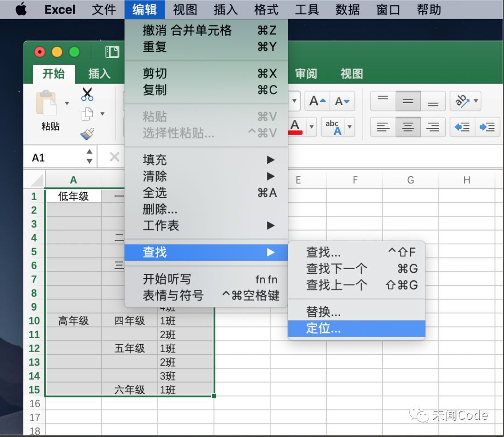Viewport: 504px width, 437px height.
Task: Expand the 清除 submenu
Action: point(207,176)
